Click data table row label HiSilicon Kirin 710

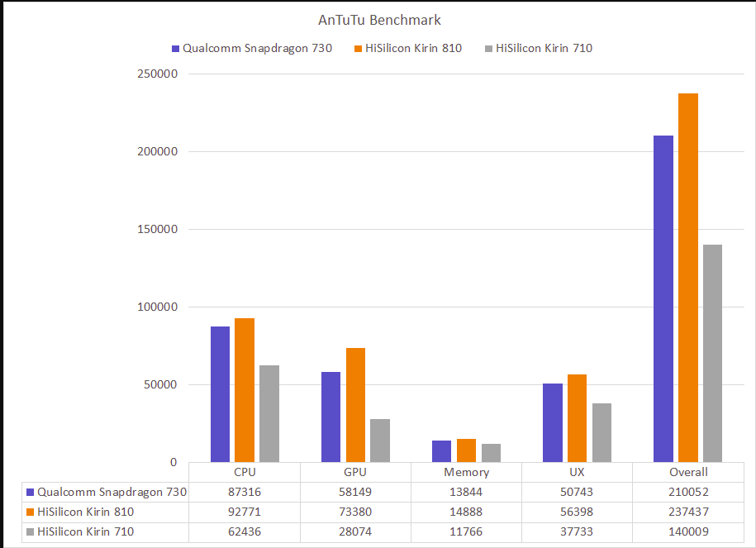pyautogui.click(x=86, y=531)
